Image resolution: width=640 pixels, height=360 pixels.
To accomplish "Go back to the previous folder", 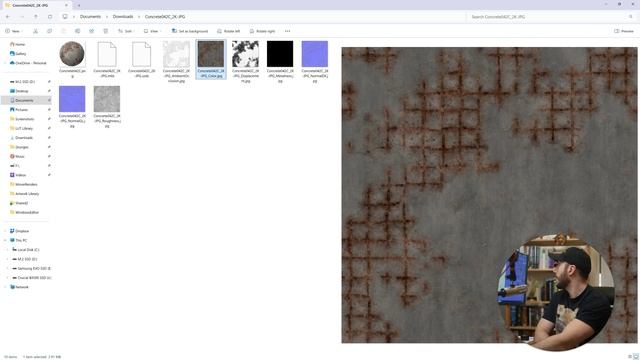I will pyautogui.click(x=8, y=17).
